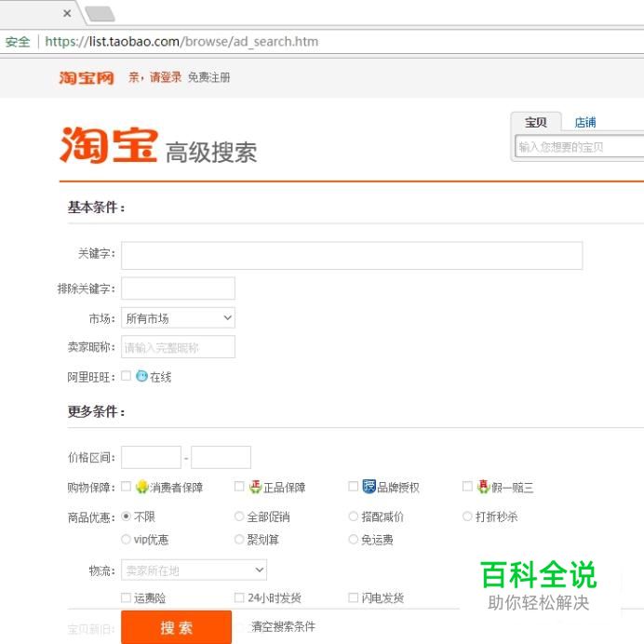
Task: Tick the 24小时发货 checkbox
Action: click(239, 597)
